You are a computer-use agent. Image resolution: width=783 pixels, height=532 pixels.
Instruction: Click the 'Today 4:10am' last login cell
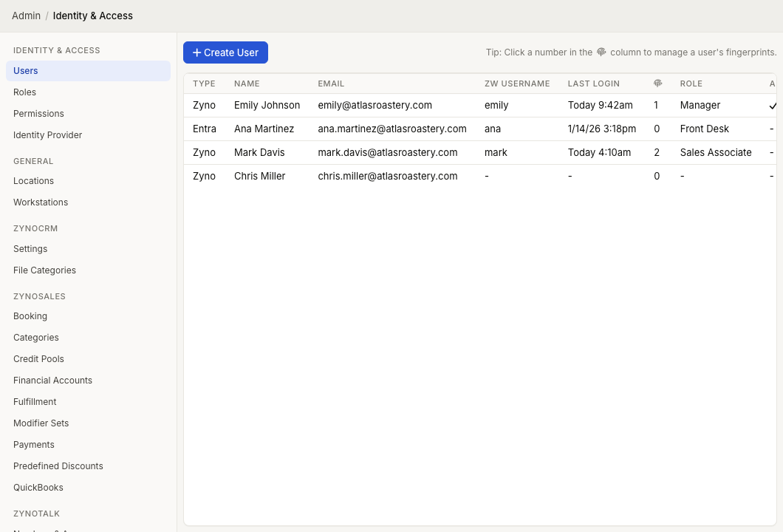(599, 152)
